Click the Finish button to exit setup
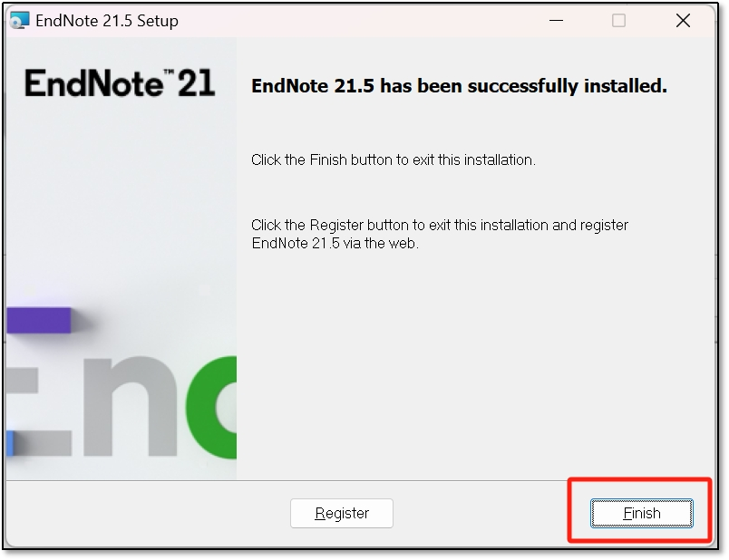Viewport: 729px width, 560px height. coord(642,513)
